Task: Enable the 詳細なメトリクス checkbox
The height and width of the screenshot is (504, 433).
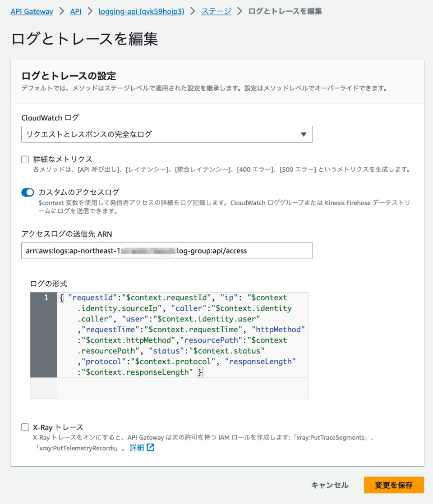Action: click(24, 159)
